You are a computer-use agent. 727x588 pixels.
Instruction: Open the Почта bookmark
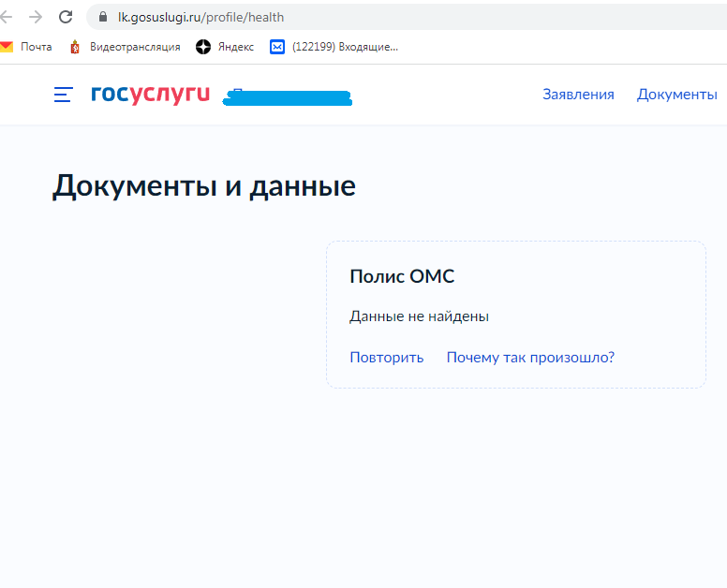pyautogui.click(x=26, y=47)
